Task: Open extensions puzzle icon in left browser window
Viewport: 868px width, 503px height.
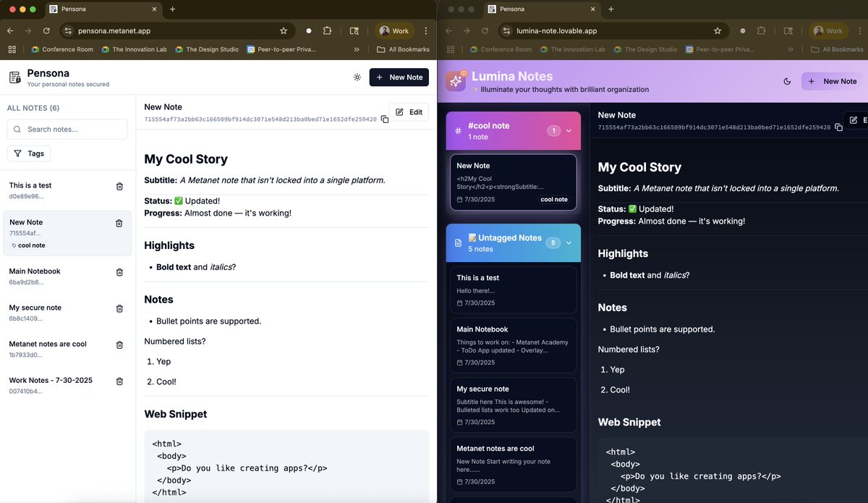Action: (328, 31)
